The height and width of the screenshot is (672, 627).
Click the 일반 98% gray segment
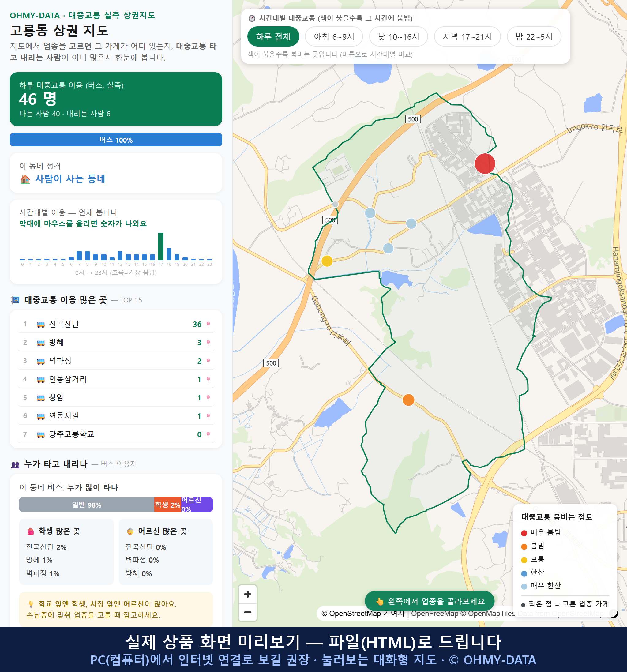[87, 505]
